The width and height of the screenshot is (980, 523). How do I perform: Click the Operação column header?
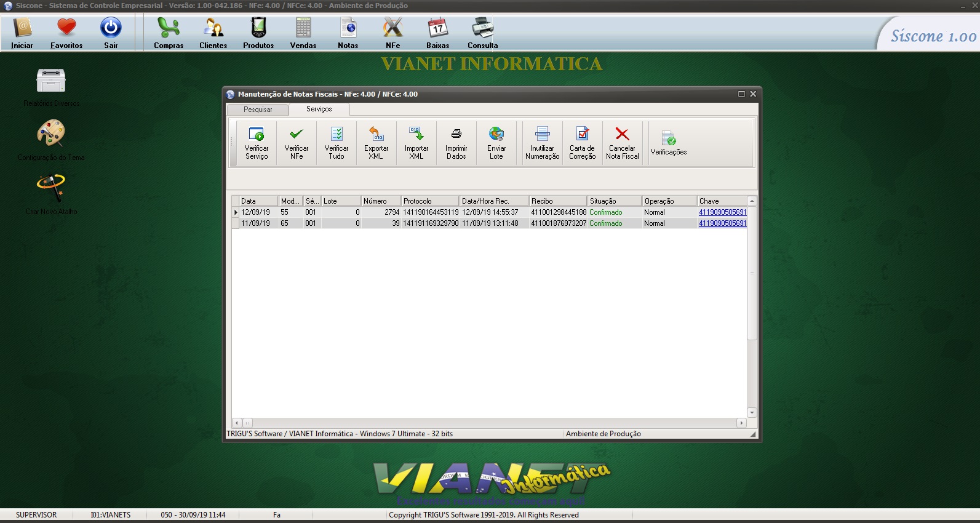669,201
